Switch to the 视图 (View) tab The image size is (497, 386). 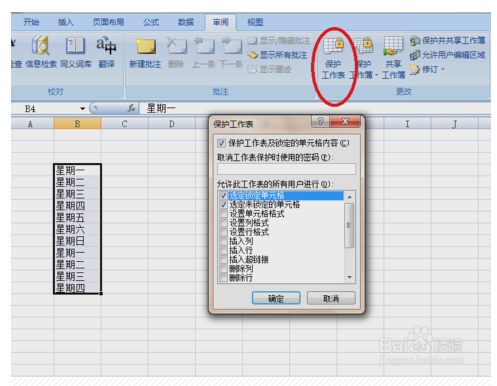pos(255,22)
